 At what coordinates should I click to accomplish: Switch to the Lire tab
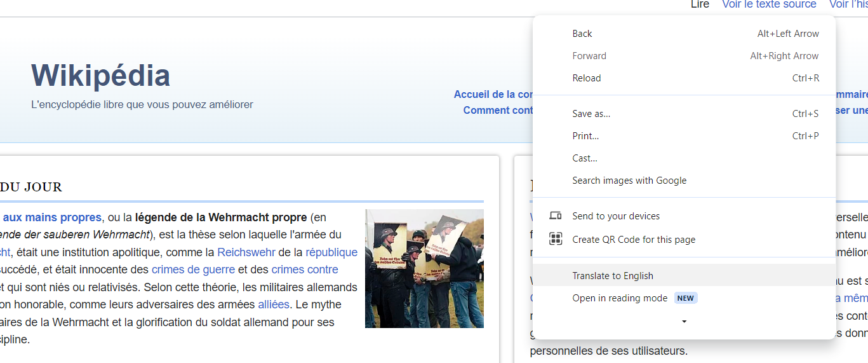click(700, 5)
